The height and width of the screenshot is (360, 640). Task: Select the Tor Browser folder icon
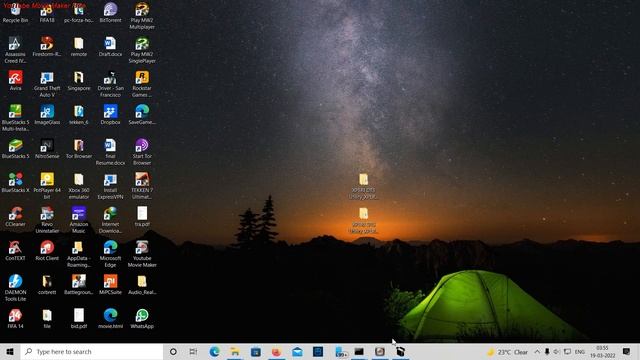[79, 148]
